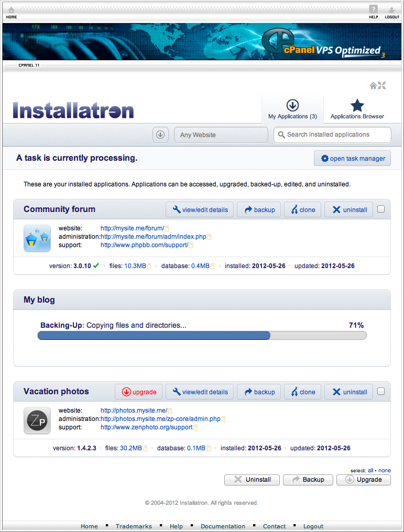Click the Installatron logo
The width and height of the screenshot is (404, 532).
pos(73,110)
